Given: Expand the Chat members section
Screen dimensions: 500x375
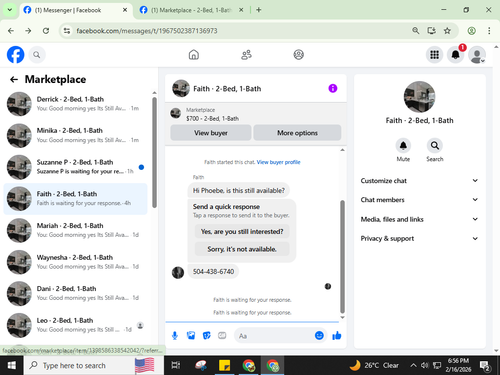Looking at the screenshot, I should click(419, 200).
